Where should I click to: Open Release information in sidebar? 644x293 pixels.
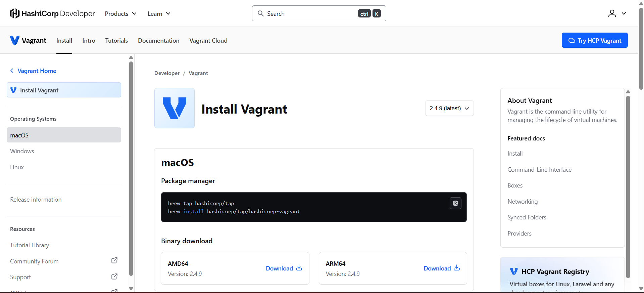coord(36,200)
